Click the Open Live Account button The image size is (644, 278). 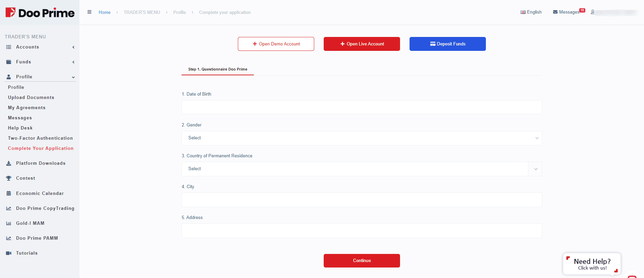point(362,44)
